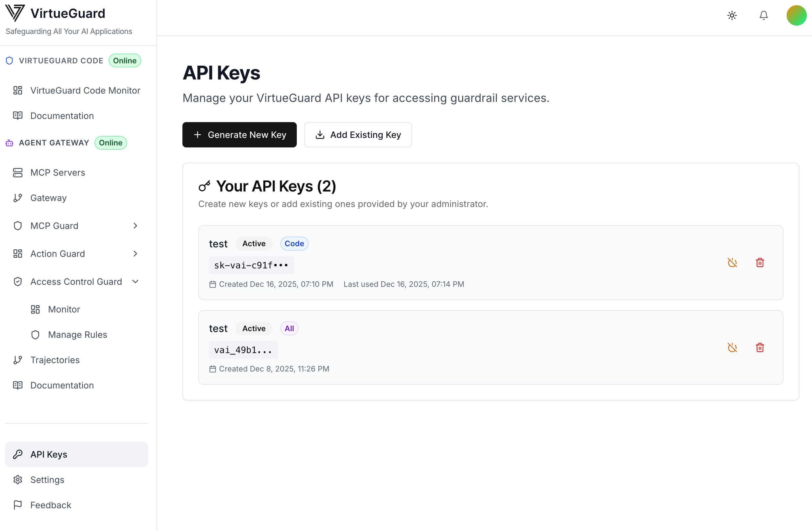This screenshot has width=812, height=531.
Task: Deactivate the first 'test' API key
Action: click(732, 263)
